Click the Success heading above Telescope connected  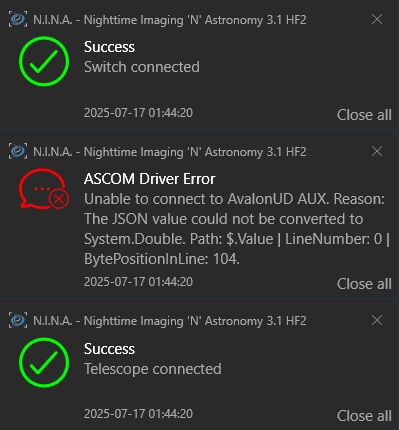pos(109,349)
